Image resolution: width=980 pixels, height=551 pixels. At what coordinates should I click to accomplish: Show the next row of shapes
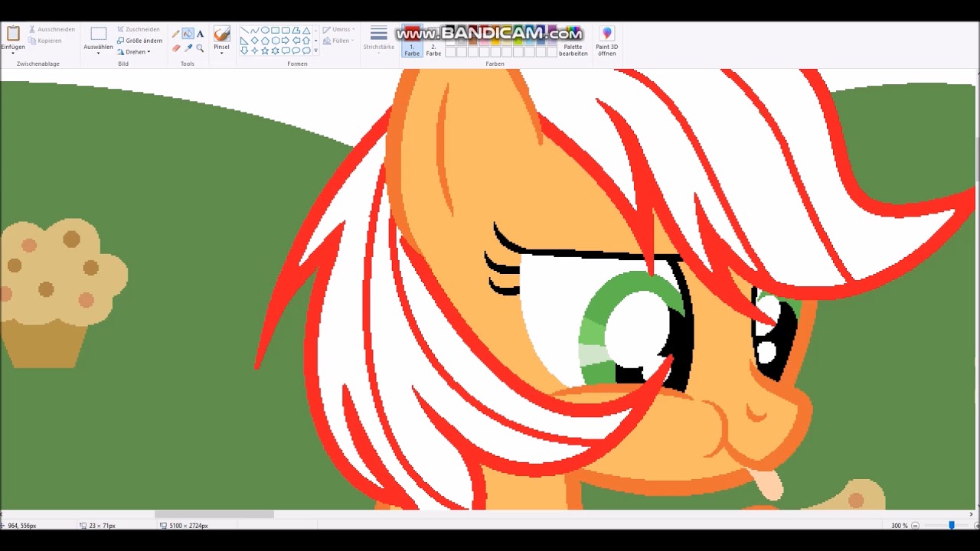coord(316,41)
